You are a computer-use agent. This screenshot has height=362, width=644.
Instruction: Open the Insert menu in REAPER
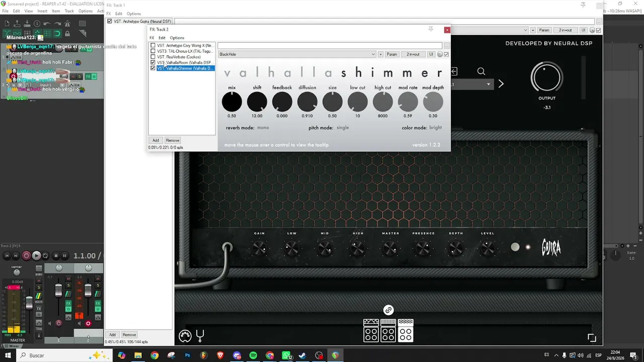pos(42,11)
